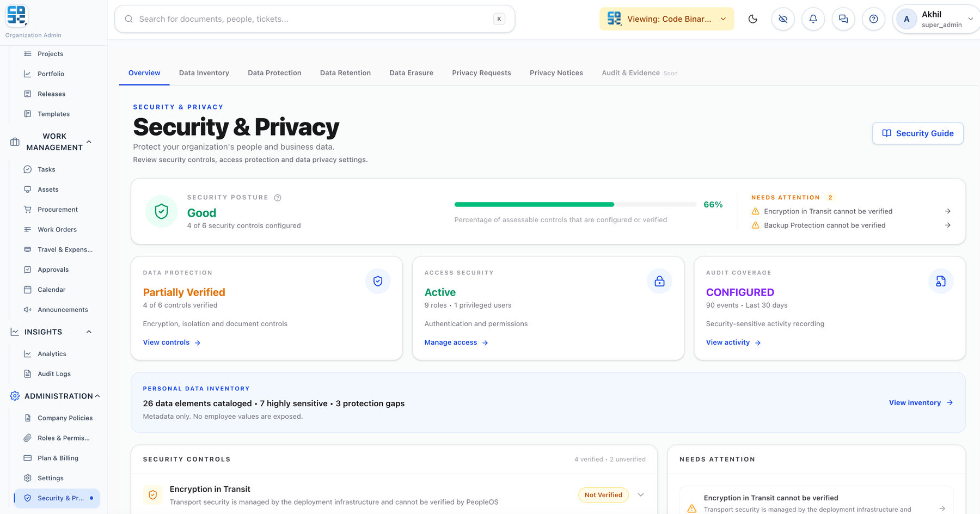This screenshot has width=980, height=514.
Task: Click "4 verified · 2 unverified" text
Action: pos(610,460)
